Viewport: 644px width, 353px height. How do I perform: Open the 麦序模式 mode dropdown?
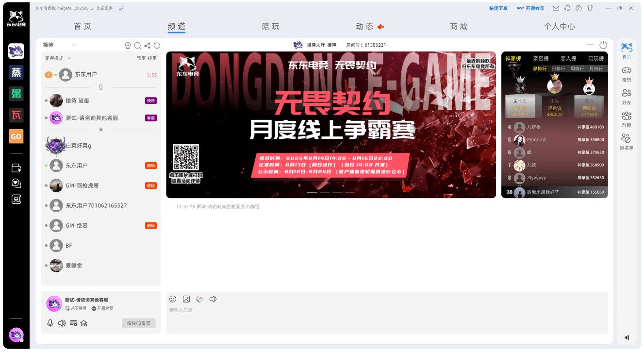(x=58, y=58)
